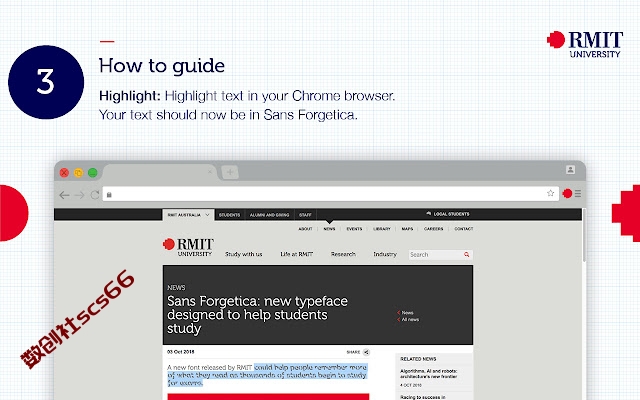
Task: Click the user profile icon in title bar
Action: [570, 169]
